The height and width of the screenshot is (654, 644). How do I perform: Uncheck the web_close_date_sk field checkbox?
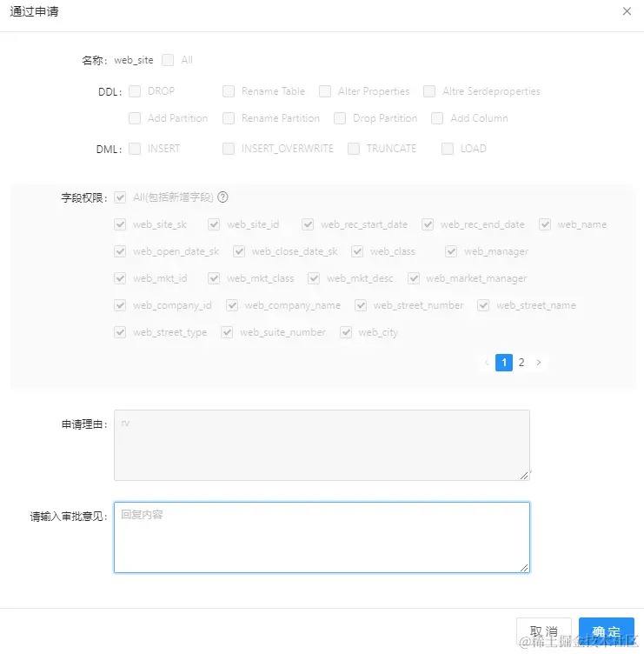(239, 251)
